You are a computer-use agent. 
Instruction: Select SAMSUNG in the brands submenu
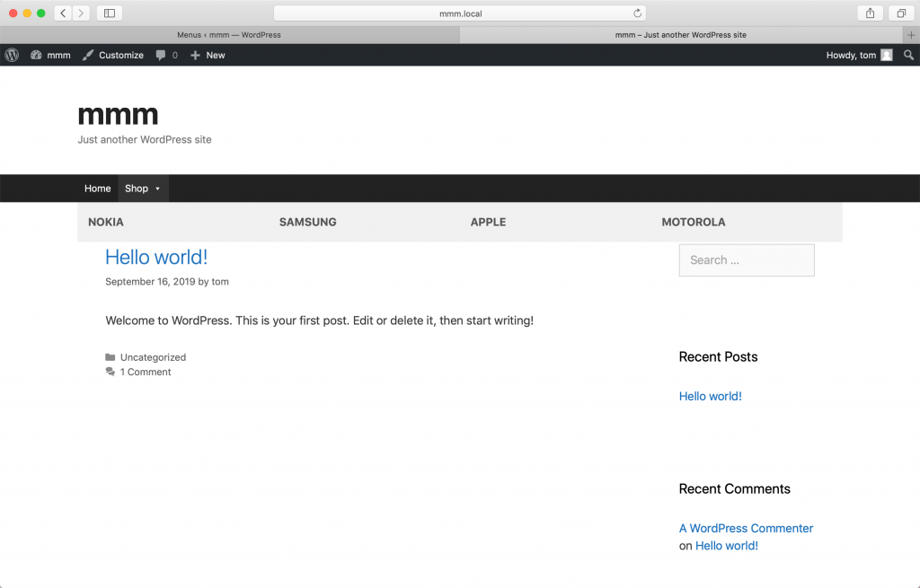[307, 222]
